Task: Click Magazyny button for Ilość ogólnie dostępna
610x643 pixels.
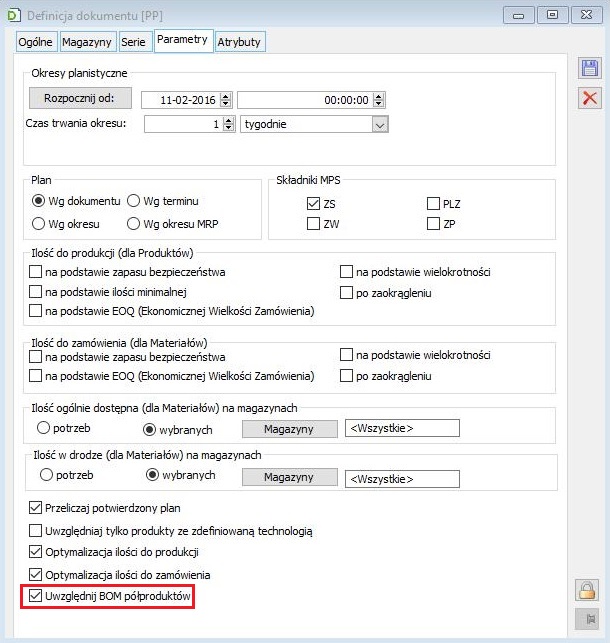Action: coord(289,429)
